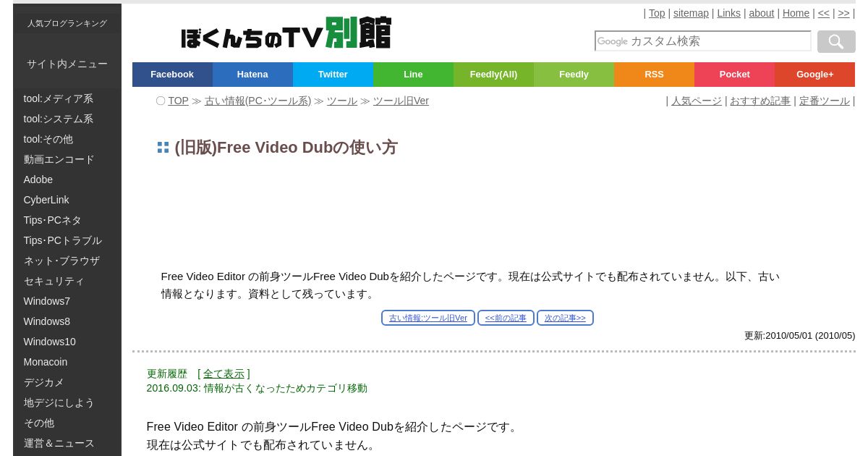Go to Home link
The width and height of the screenshot is (868, 456).
coord(796,13)
